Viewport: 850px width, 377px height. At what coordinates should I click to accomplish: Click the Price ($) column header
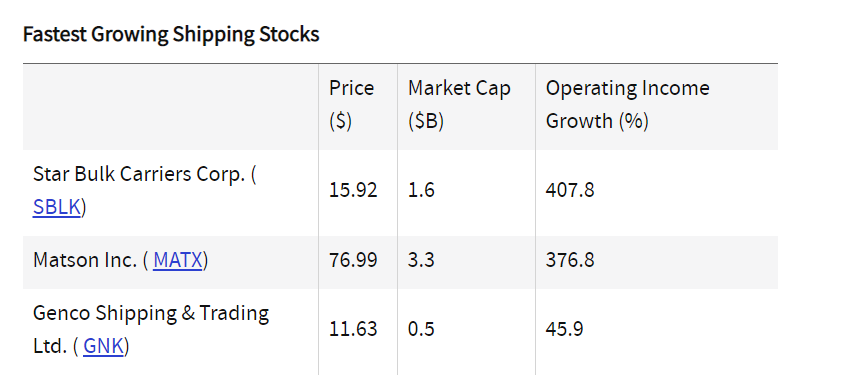pos(352,105)
